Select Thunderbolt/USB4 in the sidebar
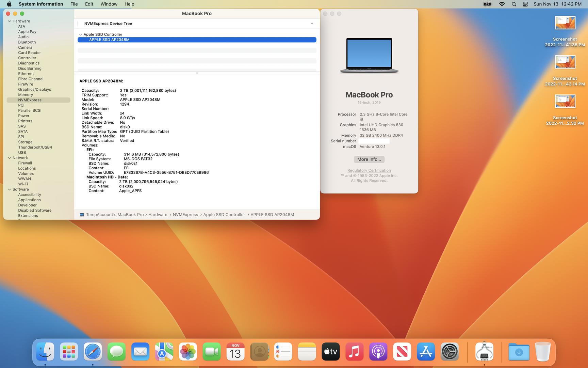This screenshot has height=368, width=588. tap(35, 147)
